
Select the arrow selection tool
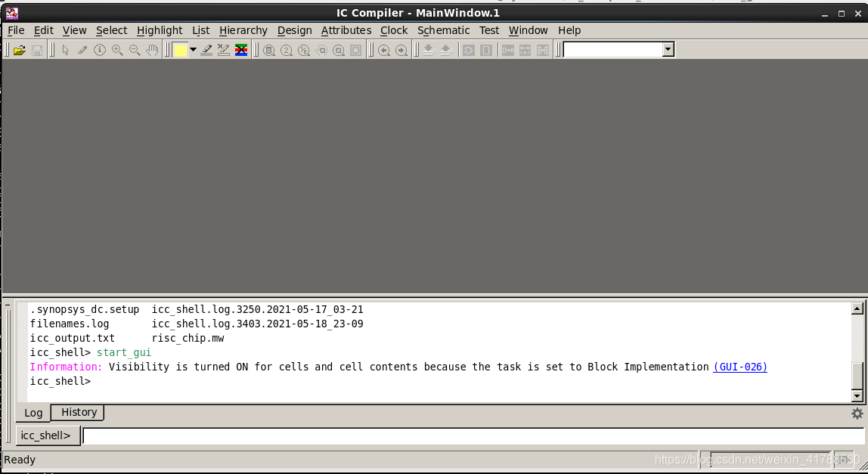click(x=65, y=51)
